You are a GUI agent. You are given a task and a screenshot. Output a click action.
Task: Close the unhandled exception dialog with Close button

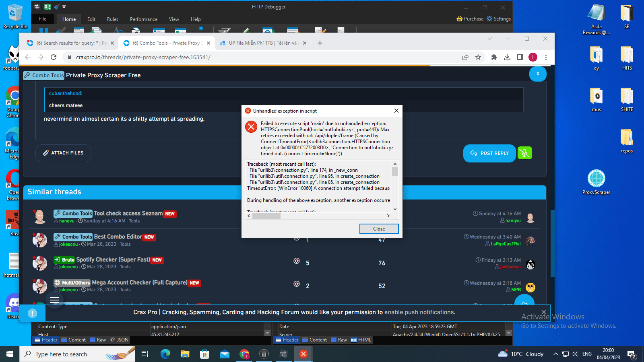coord(379,229)
